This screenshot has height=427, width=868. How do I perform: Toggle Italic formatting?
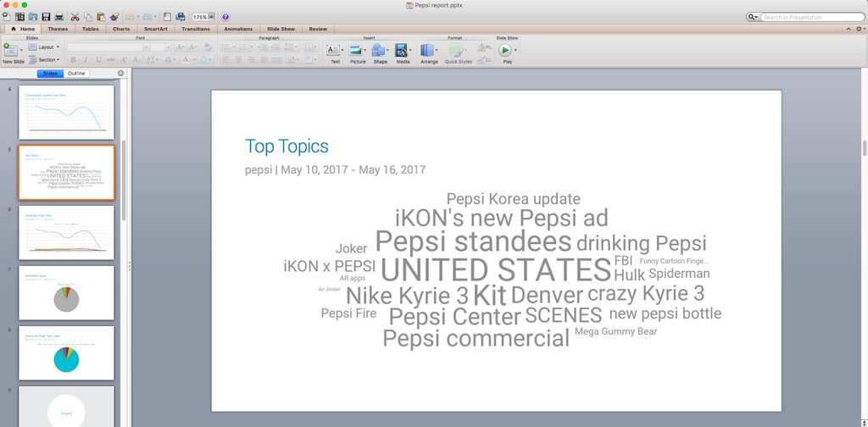tap(86, 60)
